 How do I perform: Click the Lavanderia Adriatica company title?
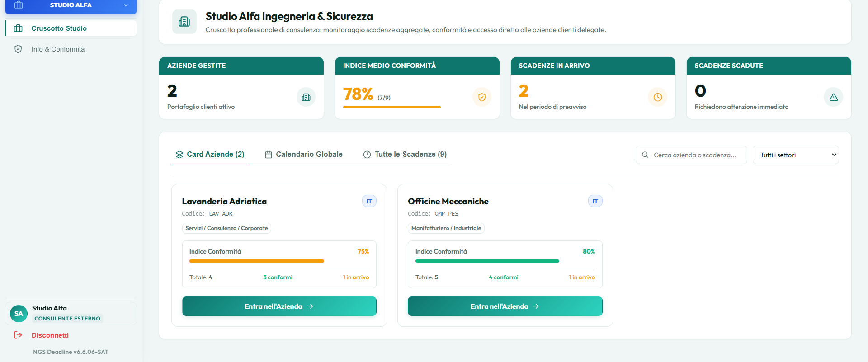pos(224,202)
